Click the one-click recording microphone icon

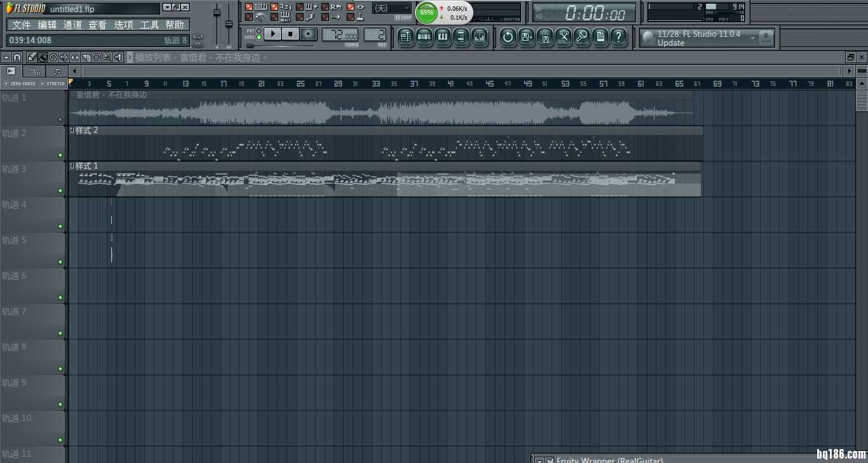(582, 37)
